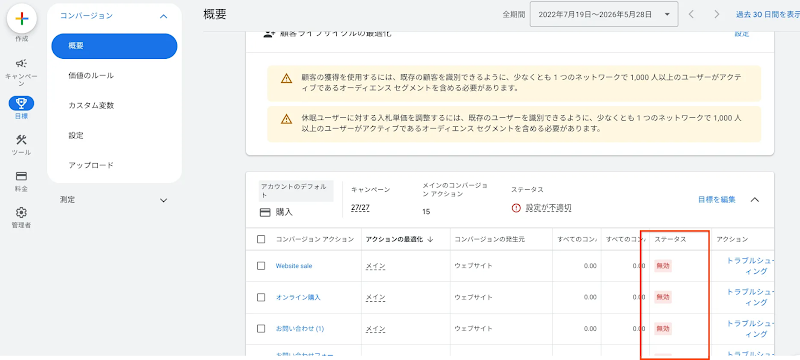Click the アクション column header
The width and height of the screenshot is (800, 360).
(732, 239)
